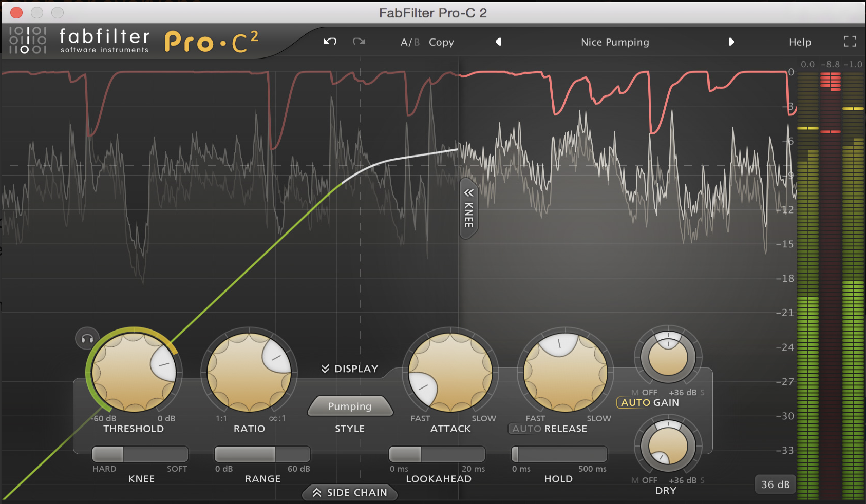Click the 0 dB label under the Threshold knob
Image resolution: width=866 pixels, height=504 pixels.
point(166,418)
